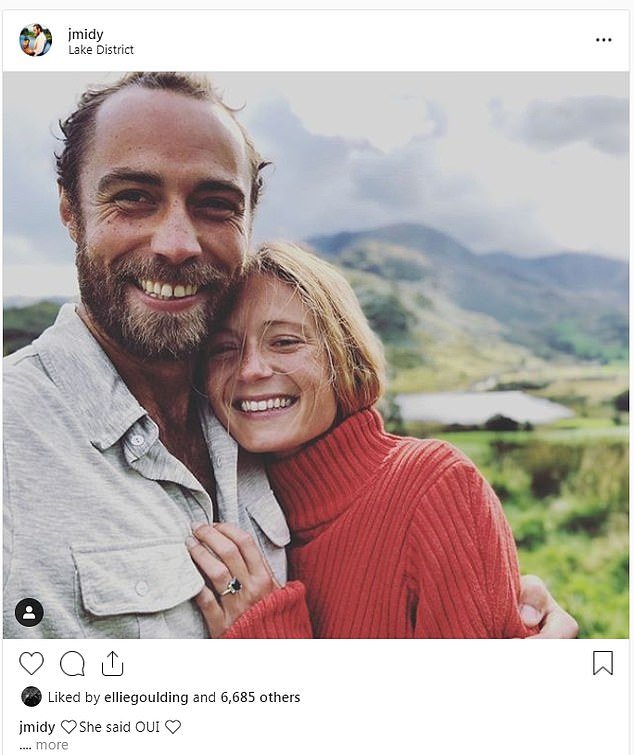634x755 pixels.
Task: Click the "She said OUI" caption text
Action: point(119,727)
